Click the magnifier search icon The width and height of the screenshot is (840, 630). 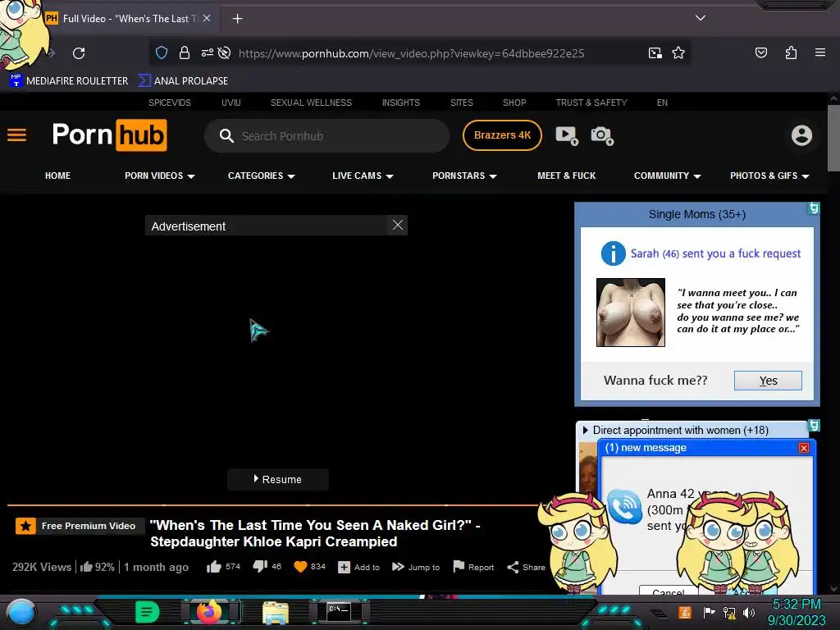(x=226, y=135)
